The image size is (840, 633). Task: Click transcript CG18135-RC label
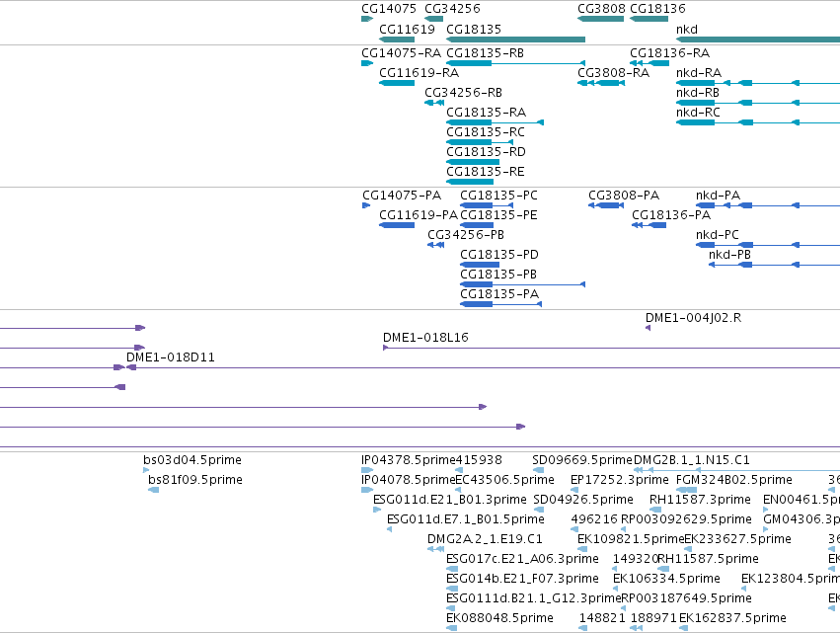point(486,132)
